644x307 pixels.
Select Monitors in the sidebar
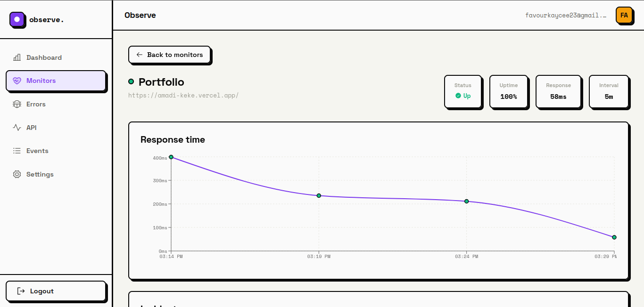[x=56, y=81]
